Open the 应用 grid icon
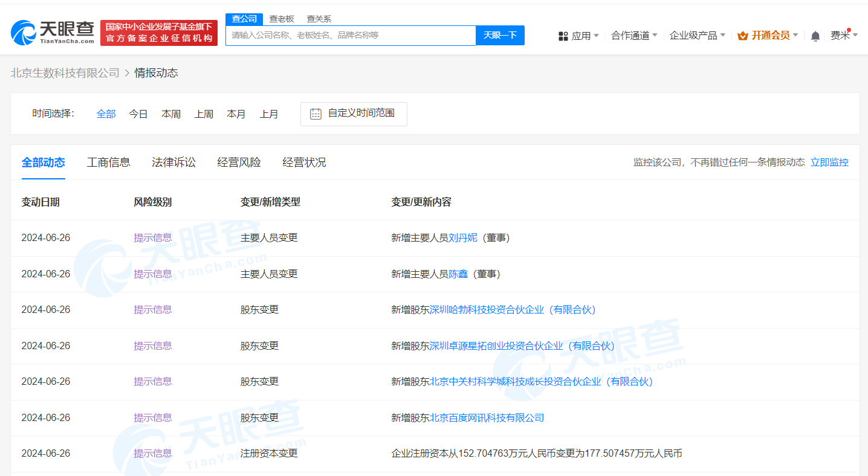 click(563, 36)
